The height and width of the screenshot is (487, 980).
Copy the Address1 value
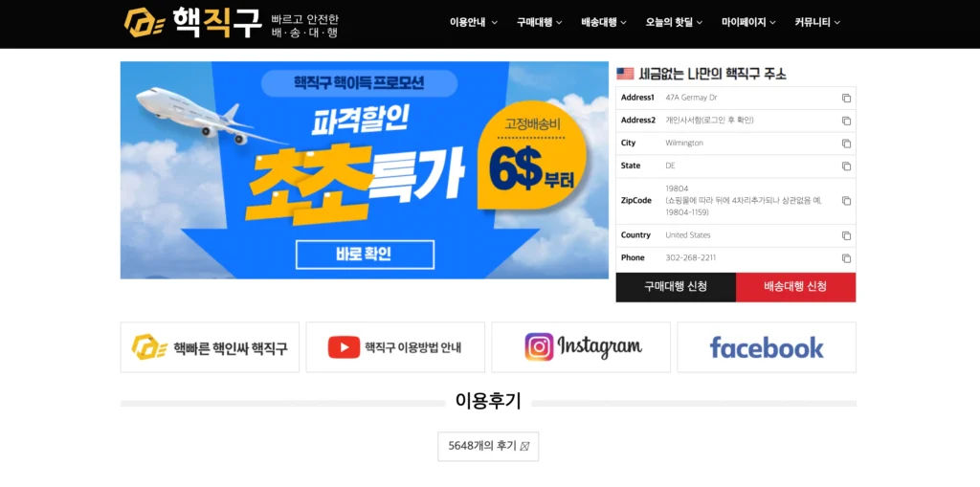(x=846, y=99)
